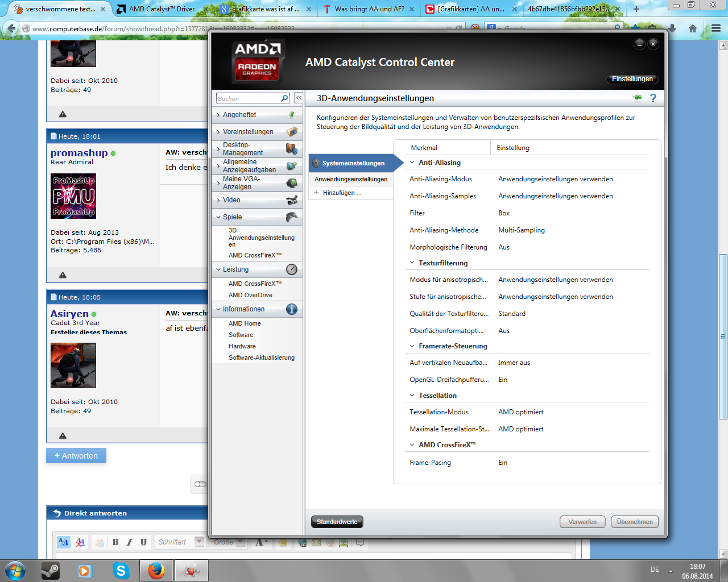Image resolution: width=728 pixels, height=582 pixels.
Task: Collapse the Tessellation settings group
Action: tap(412, 396)
